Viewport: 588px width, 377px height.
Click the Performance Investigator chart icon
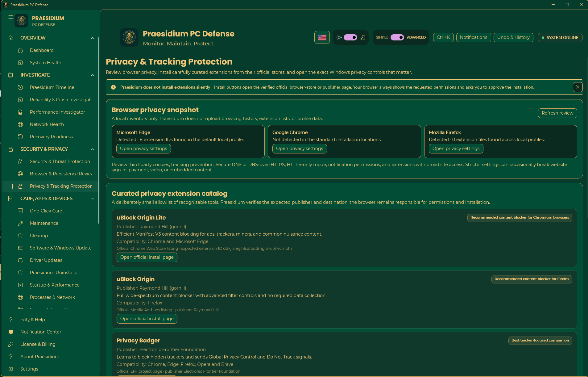click(x=20, y=112)
